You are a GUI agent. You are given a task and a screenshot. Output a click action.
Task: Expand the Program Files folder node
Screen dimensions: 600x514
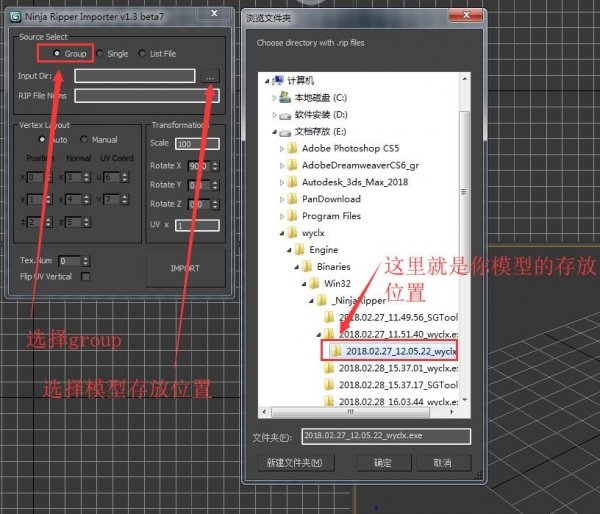point(282,216)
